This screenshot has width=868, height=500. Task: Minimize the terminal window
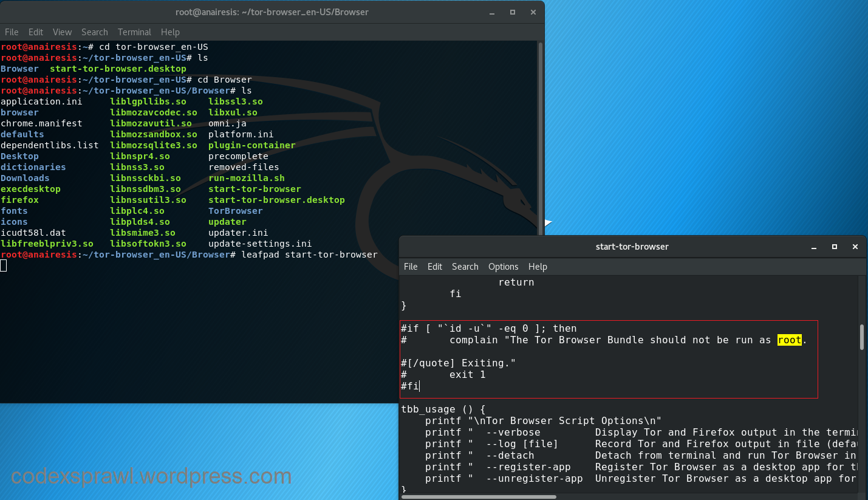click(x=491, y=12)
